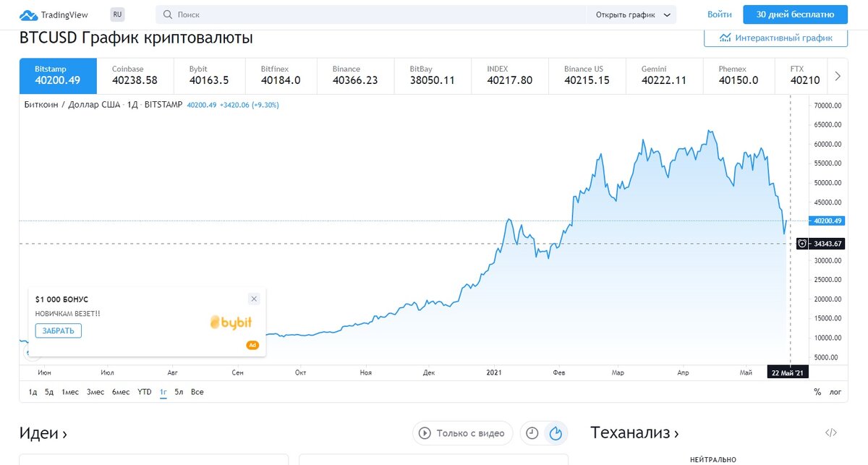Click the search magnifier icon
The width and height of the screenshot is (868, 465).
pos(168,14)
